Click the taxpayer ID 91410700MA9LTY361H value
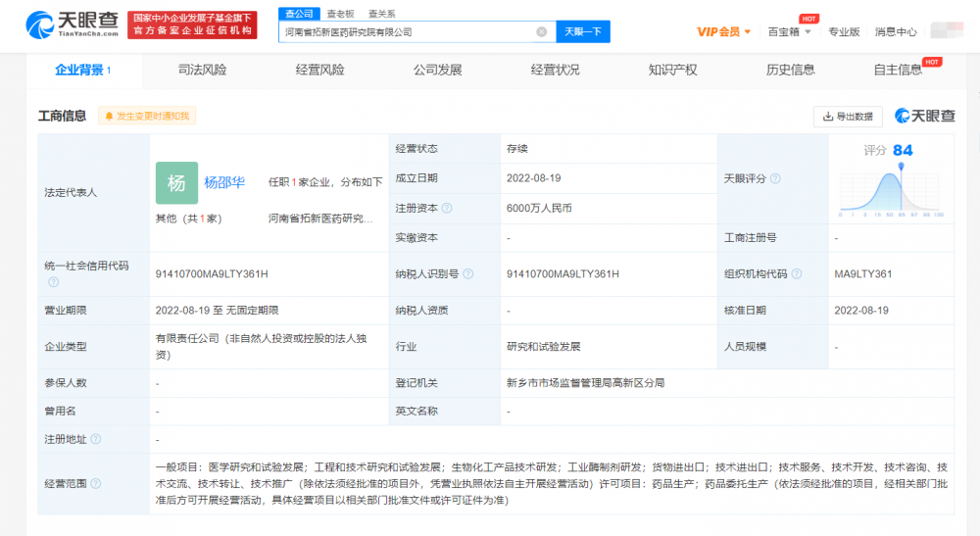980x536 pixels. tap(563, 273)
